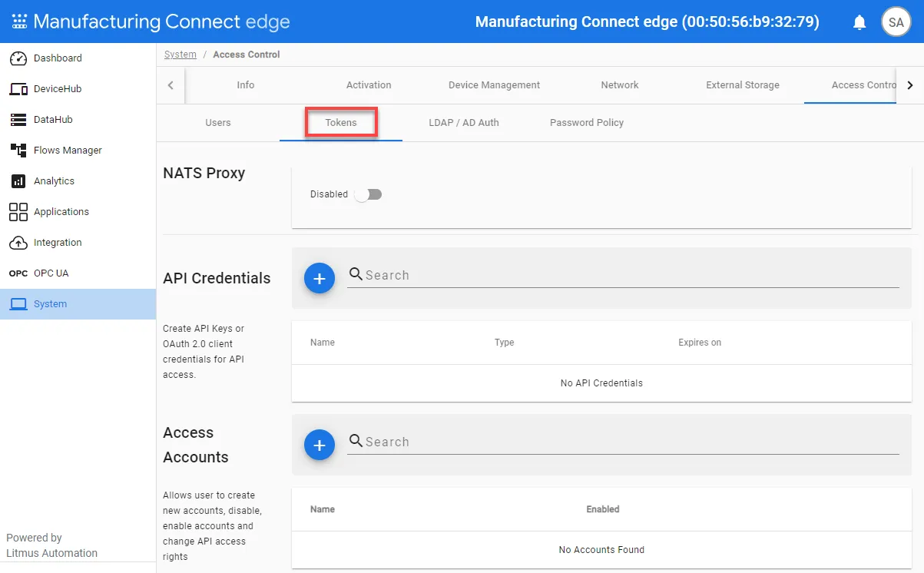Screen dimensions: 924x573
Task: Switch to the Info tab
Action: 246,85
